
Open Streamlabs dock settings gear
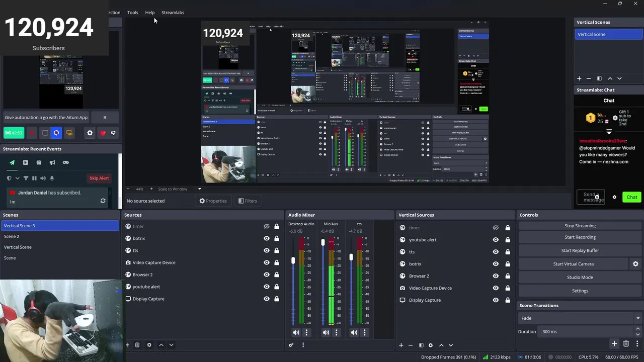(90, 133)
